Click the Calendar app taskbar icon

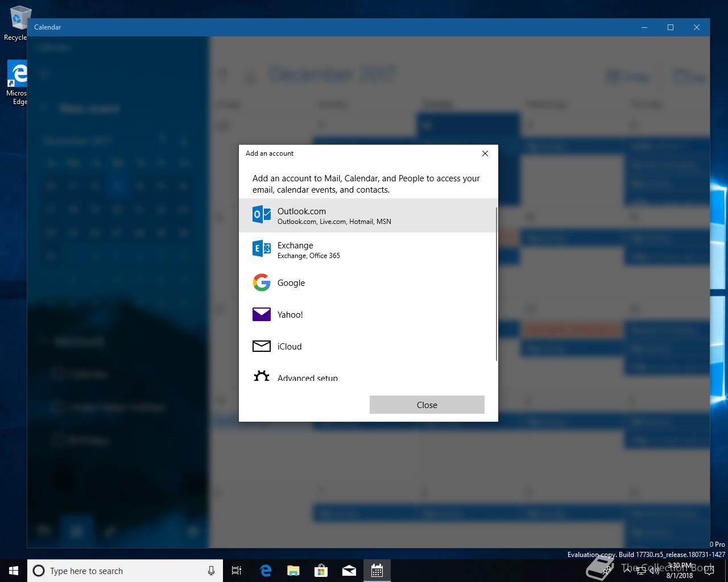(377, 571)
